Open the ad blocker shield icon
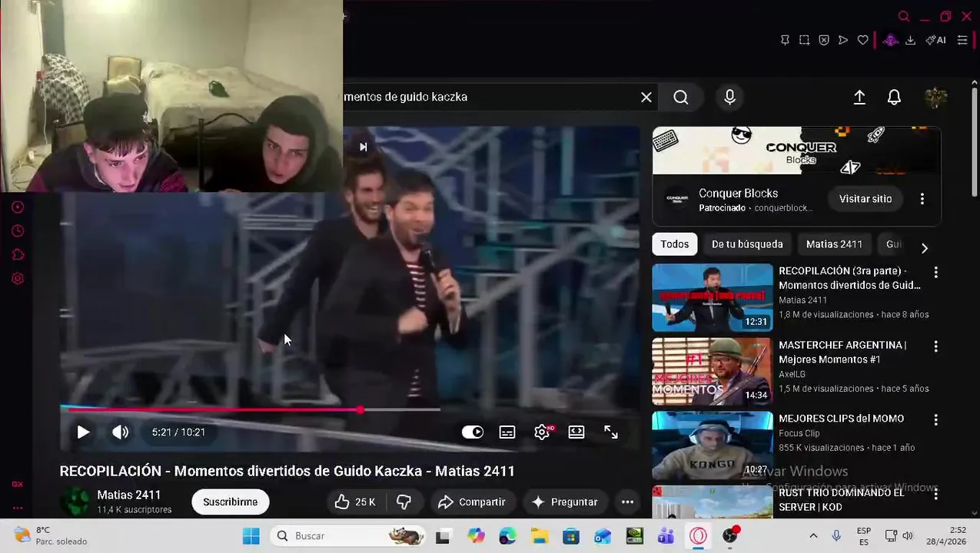 tap(824, 40)
